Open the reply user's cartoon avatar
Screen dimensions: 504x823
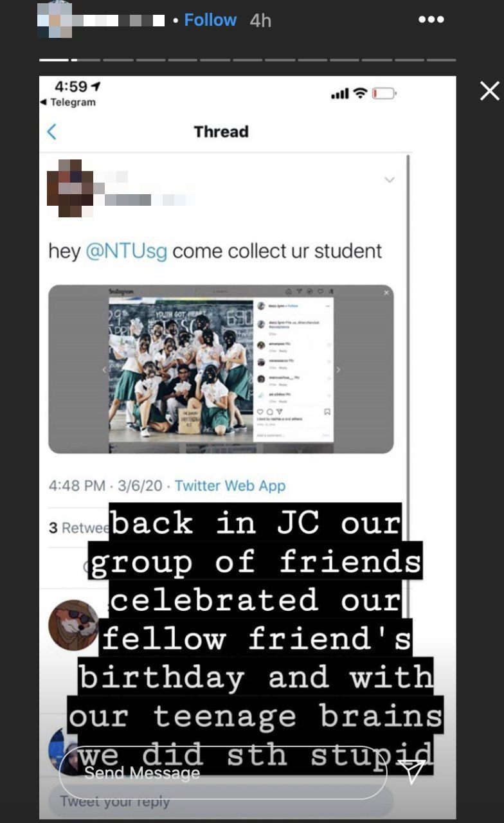74,625
